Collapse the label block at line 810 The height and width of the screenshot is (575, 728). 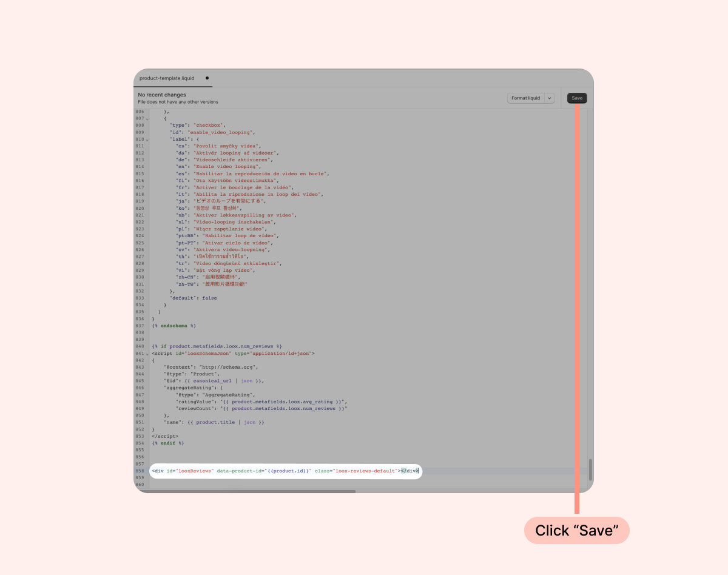[147, 140]
